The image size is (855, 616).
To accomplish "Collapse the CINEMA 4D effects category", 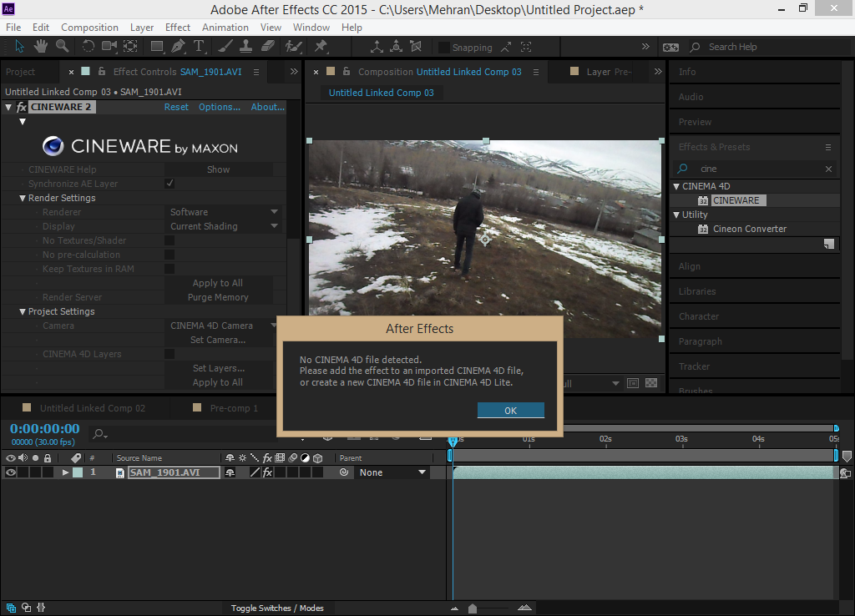I will [x=676, y=186].
